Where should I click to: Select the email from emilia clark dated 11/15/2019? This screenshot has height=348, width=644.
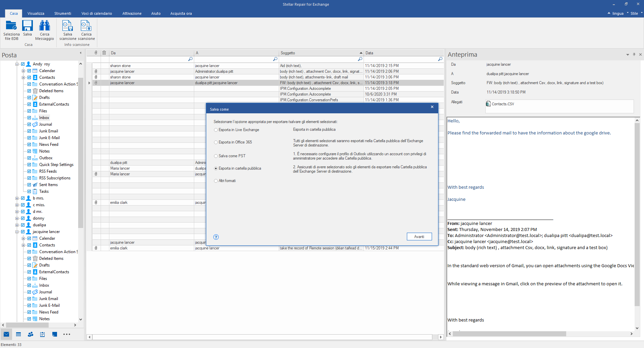[268, 248]
